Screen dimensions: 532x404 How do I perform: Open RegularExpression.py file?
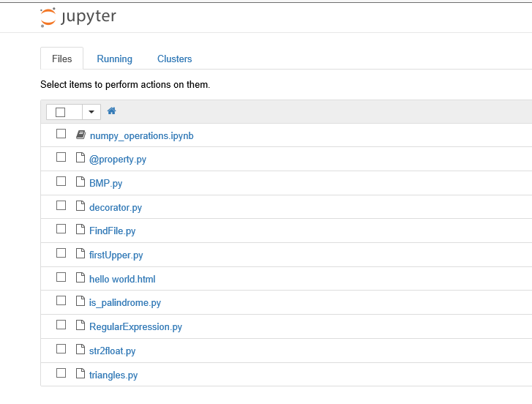click(x=135, y=326)
